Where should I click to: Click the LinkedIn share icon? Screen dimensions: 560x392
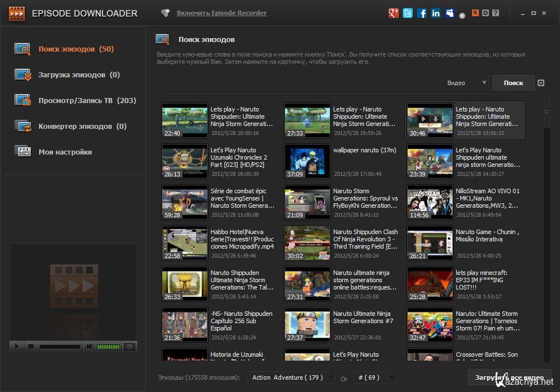pos(436,13)
